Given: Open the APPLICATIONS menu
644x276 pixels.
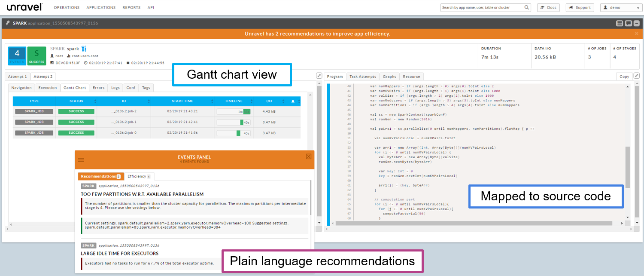Looking at the screenshot, I should pyautogui.click(x=101, y=8).
